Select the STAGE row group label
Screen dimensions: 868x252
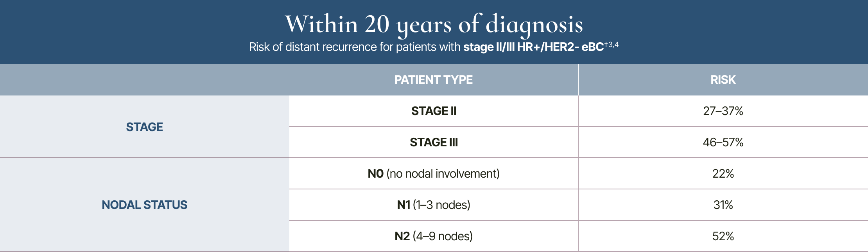coord(145,127)
